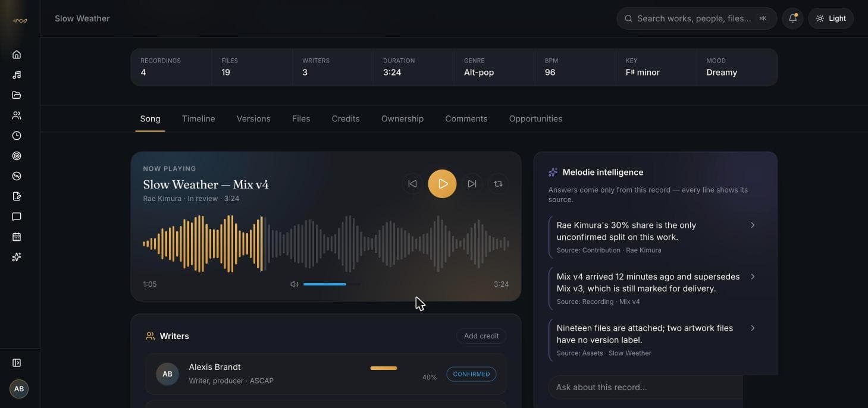Open the Home icon in the sidebar
This screenshot has height=408, width=868.
[17, 55]
